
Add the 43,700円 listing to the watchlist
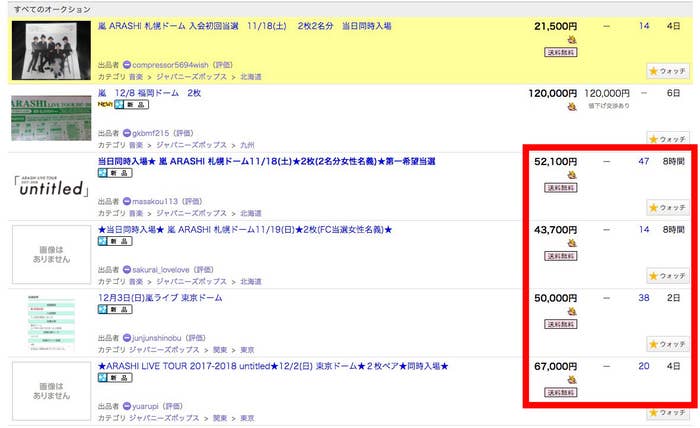[x=667, y=276]
